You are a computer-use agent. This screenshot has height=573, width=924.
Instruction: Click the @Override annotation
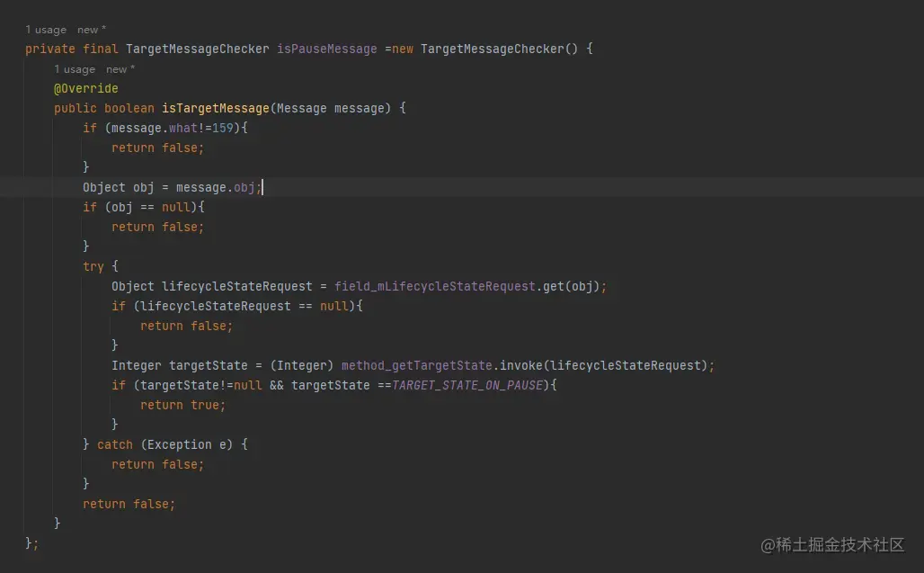pyautogui.click(x=86, y=88)
